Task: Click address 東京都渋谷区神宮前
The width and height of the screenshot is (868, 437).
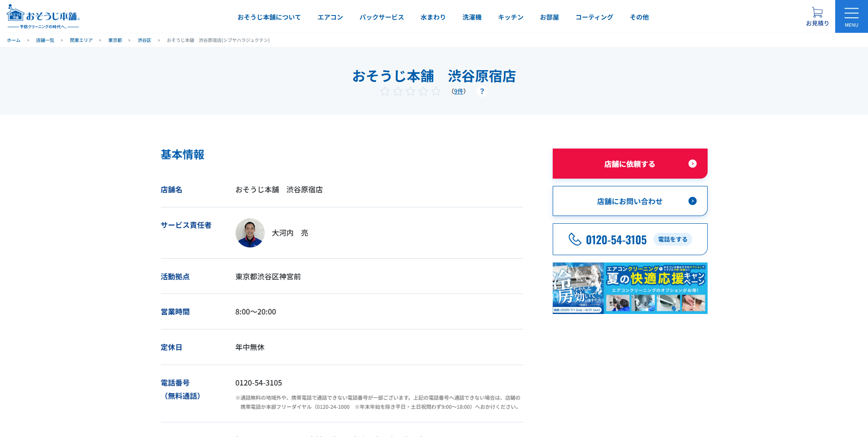Action: tap(268, 277)
